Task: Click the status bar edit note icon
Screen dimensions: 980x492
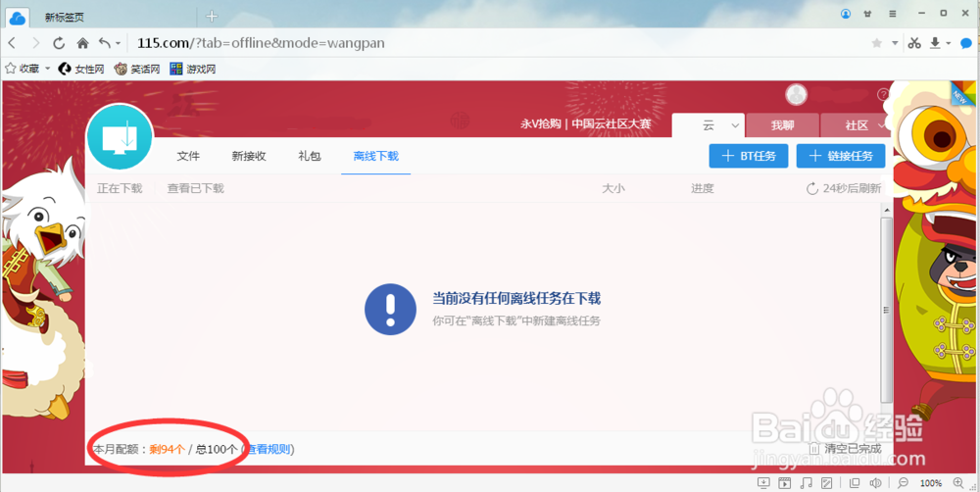Action: (827, 482)
